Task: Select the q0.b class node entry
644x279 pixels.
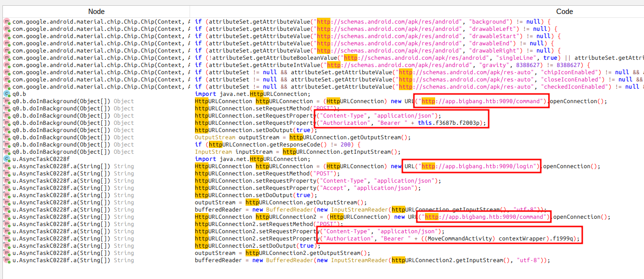Action: click(x=19, y=94)
